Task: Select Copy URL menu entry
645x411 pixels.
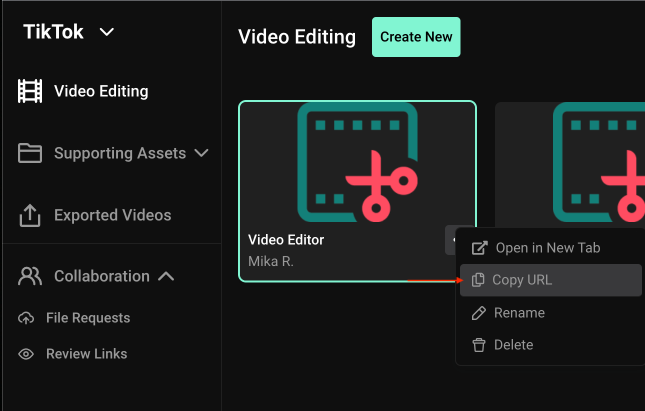Action: [550, 280]
